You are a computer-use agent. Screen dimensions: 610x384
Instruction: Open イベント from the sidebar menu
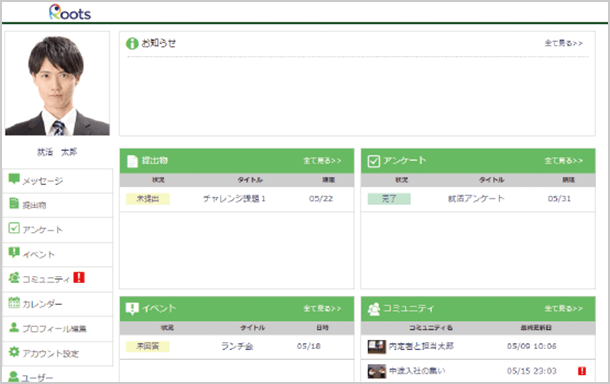click(x=58, y=255)
